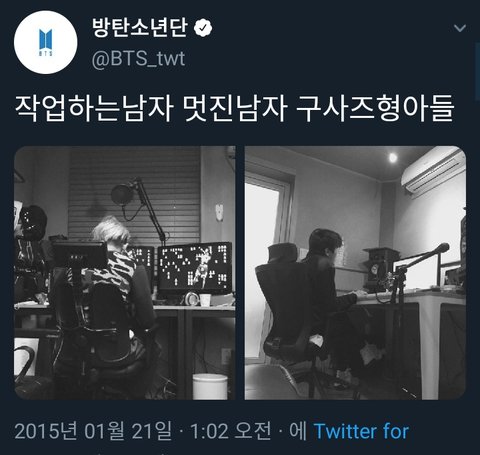The width and height of the screenshot is (480, 455).
Task: Click the scrollbar on the right edge
Action: pos(477,72)
